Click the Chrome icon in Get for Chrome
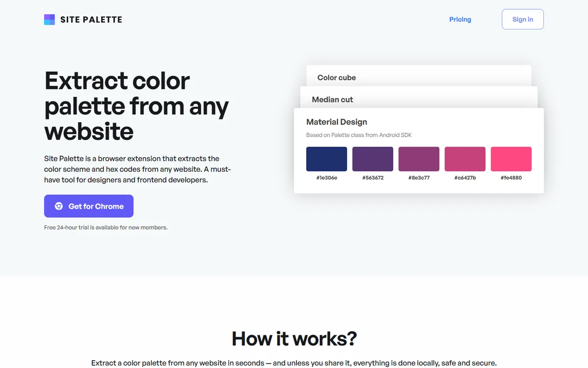The width and height of the screenshot is (588, 368). tap(59, 206)
